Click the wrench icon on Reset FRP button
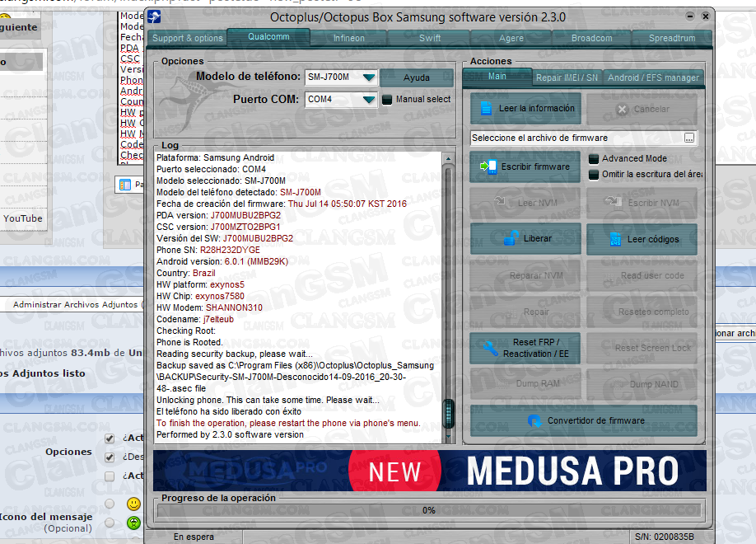 491,348
